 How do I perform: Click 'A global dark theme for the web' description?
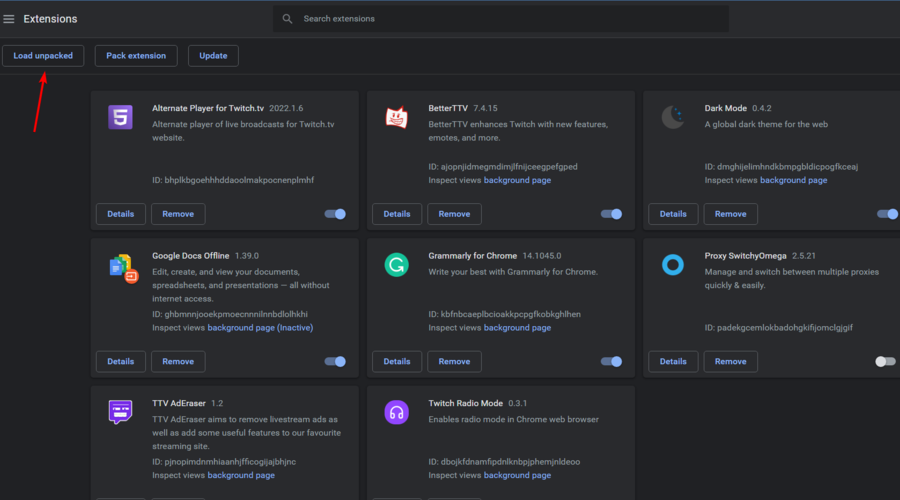[766, 125]
